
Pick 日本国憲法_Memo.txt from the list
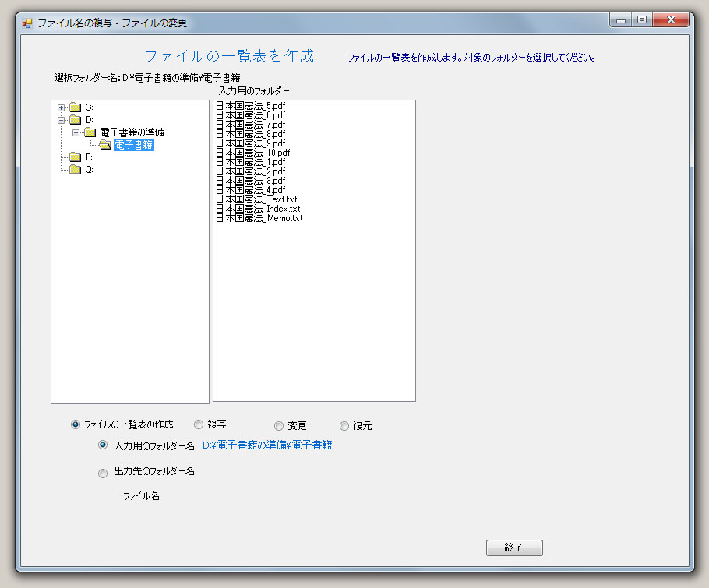(263, 218)
